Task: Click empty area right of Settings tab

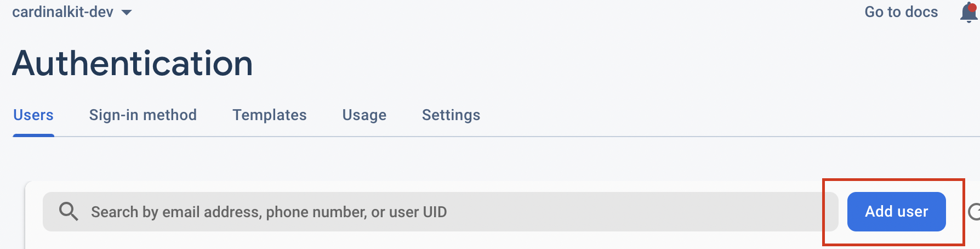Action: (x=658, y=115)
